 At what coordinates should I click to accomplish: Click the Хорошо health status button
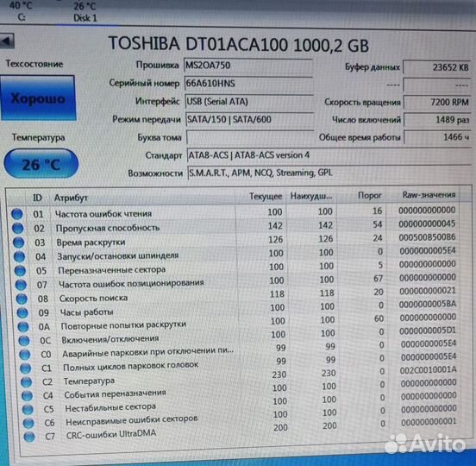coord(38,98)
